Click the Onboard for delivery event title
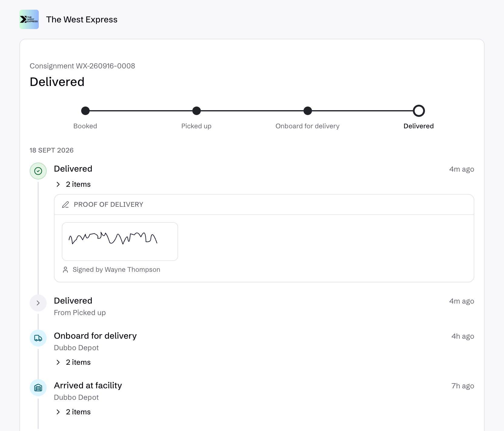This screenshot has height=431, width=504. point(95,336)
